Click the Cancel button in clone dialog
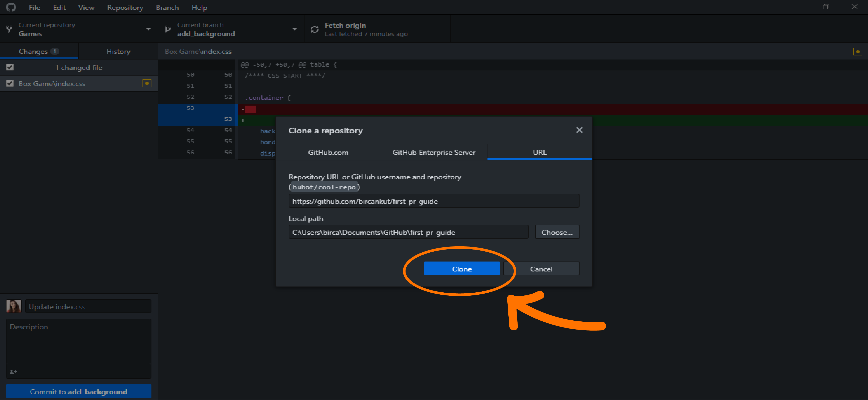Viewport: 868px width, 400px height. [x=541, y=269]
